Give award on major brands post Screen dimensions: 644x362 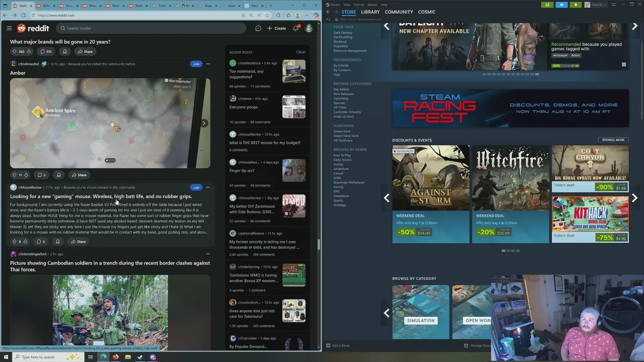click(64, 51)
